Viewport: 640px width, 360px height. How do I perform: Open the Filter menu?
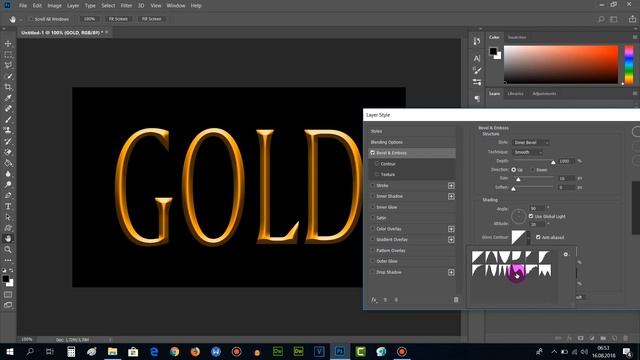click(x=126, y=6)
